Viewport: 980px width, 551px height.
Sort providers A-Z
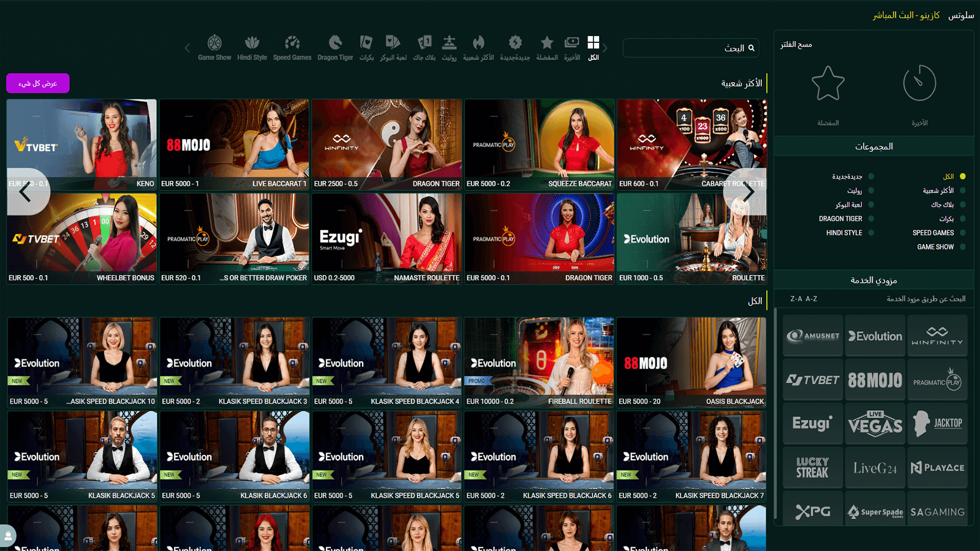click(812, 299)
